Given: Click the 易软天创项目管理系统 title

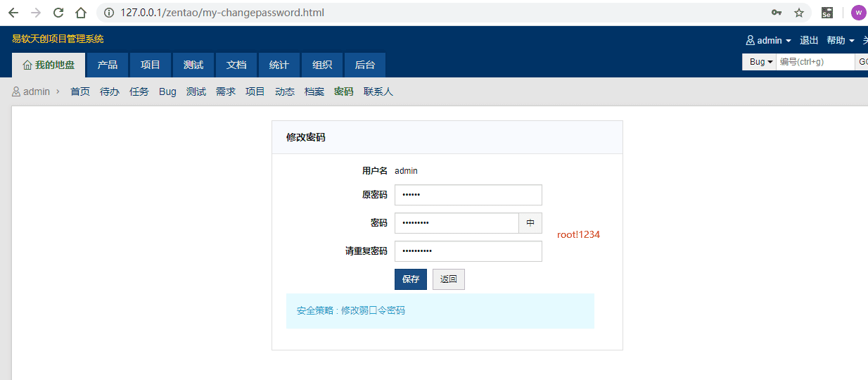Looking at the screenshot, I should (58, 39).
